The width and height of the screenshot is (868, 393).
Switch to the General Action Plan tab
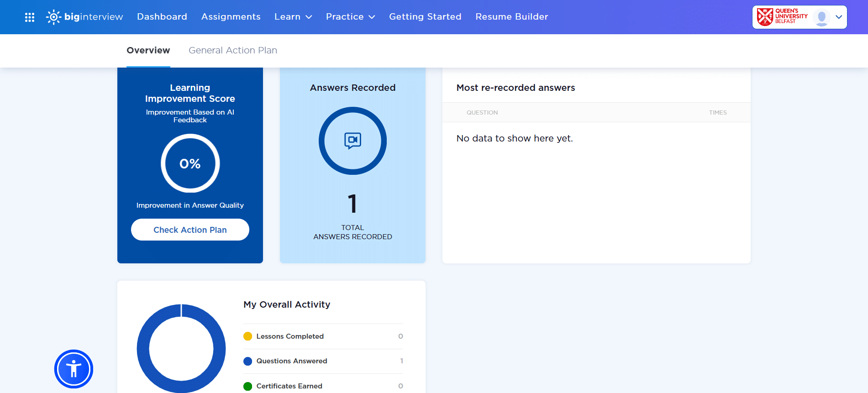coord(233,50)
